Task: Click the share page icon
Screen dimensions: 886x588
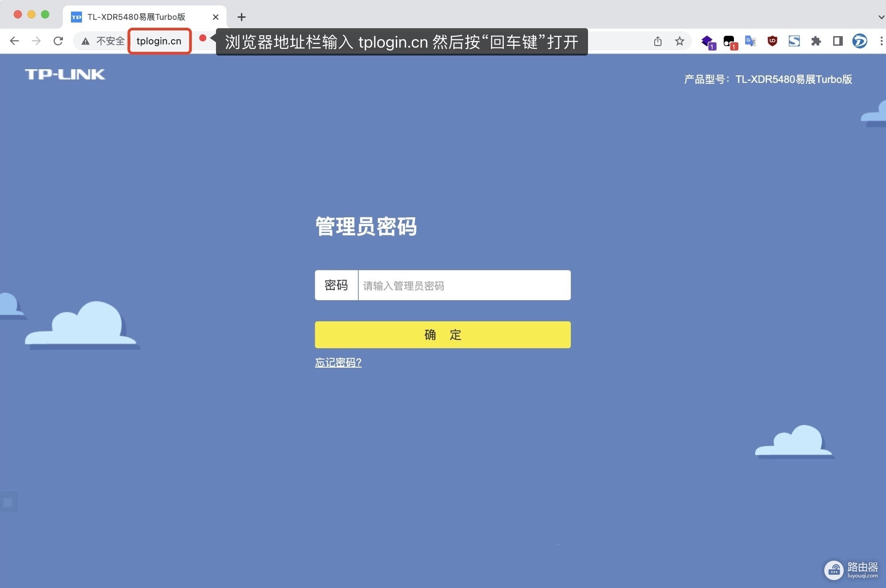Action: 658,41
